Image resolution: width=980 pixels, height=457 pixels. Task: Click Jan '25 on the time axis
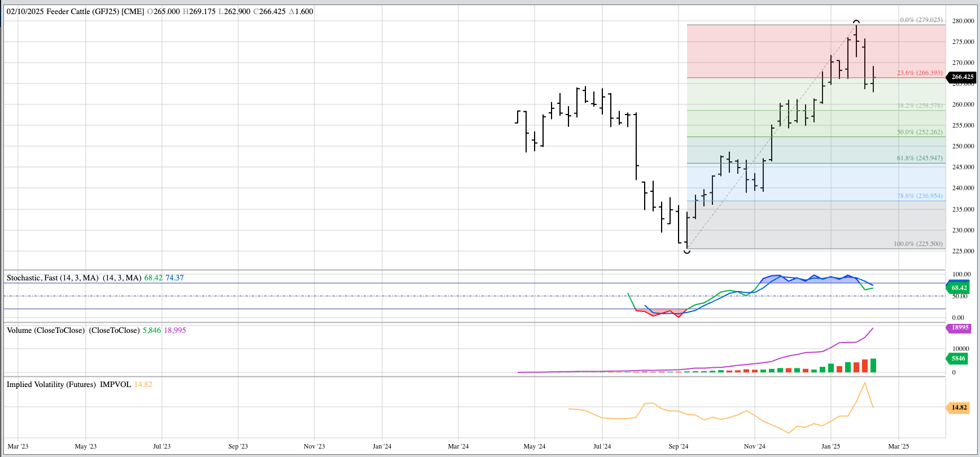click(x=830, y=446)
